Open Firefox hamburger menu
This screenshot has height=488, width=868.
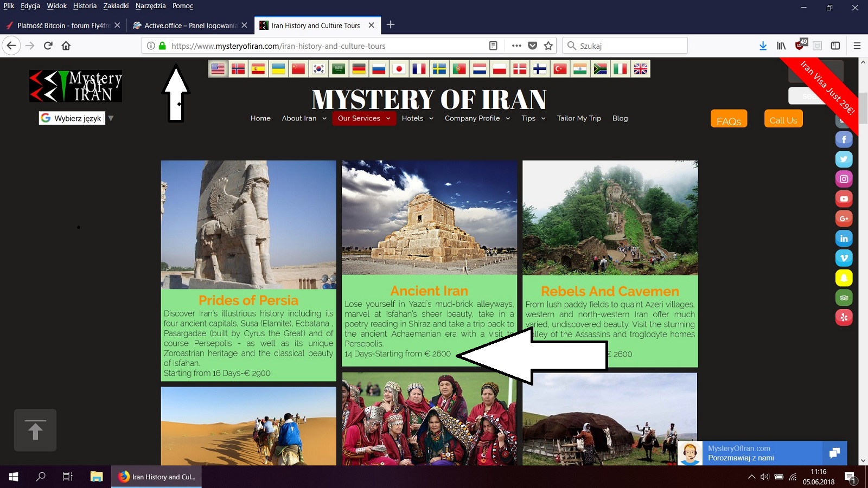tap(857, 46)
